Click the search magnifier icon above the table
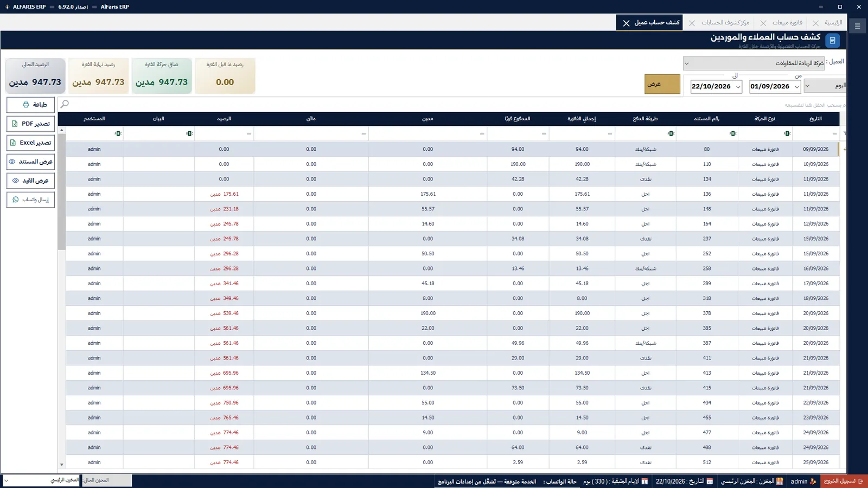The width and height of the screenshot is (868, 488). pos(65,104)
